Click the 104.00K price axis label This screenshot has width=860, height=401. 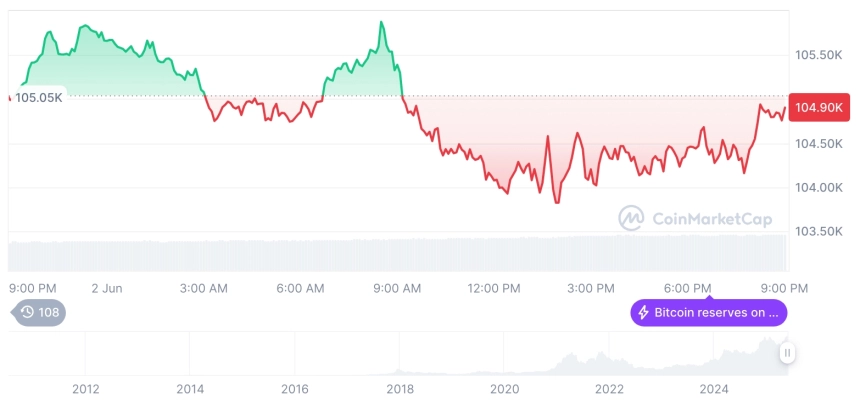[x=817, y=187]
